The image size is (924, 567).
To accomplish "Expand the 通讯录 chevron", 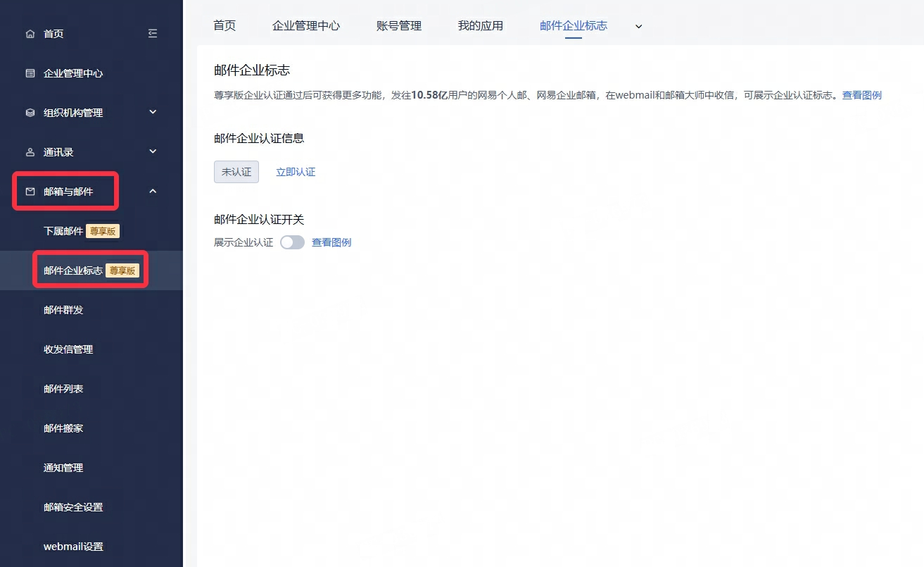I will [x=153, y=151].
